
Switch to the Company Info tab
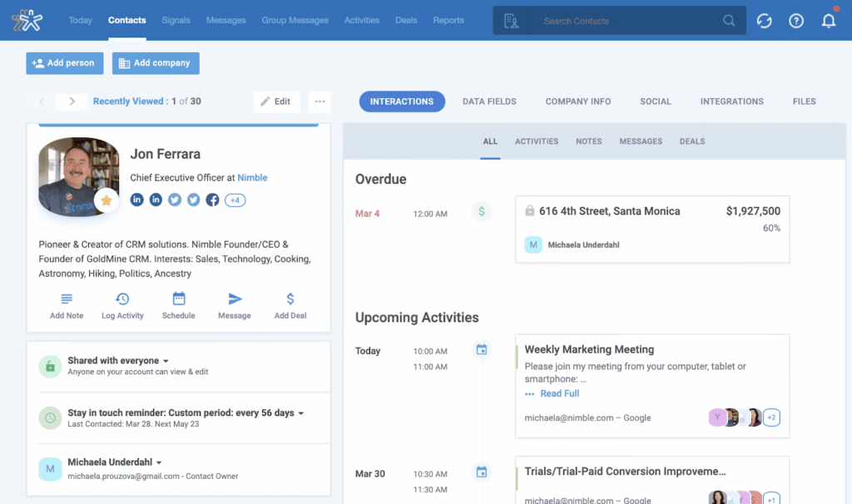578,101
